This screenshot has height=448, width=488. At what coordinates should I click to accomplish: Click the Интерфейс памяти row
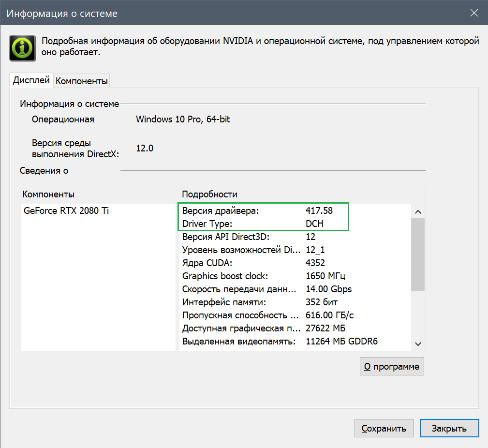pyautogui.click(x=257, y=302)
